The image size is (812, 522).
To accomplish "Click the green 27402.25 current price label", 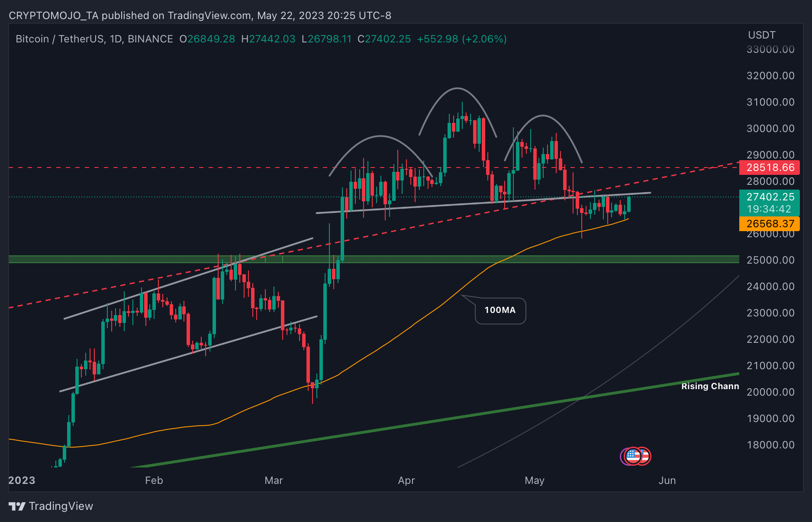I will click(x=769, y=197).
